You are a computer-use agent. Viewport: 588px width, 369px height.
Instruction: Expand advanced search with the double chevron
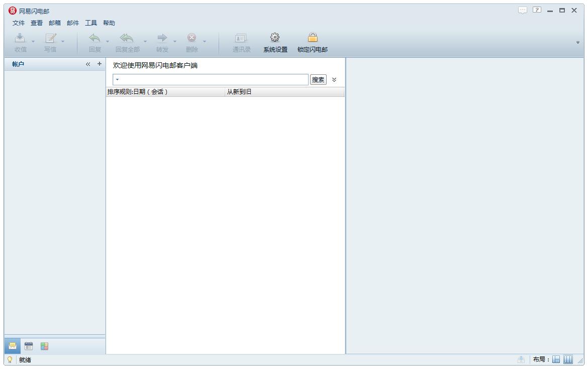click(334, 79)
